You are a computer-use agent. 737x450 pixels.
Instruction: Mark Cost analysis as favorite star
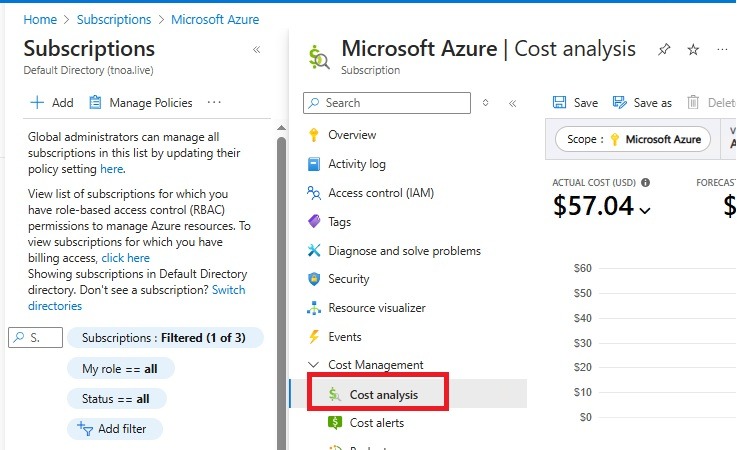(693, 49)
